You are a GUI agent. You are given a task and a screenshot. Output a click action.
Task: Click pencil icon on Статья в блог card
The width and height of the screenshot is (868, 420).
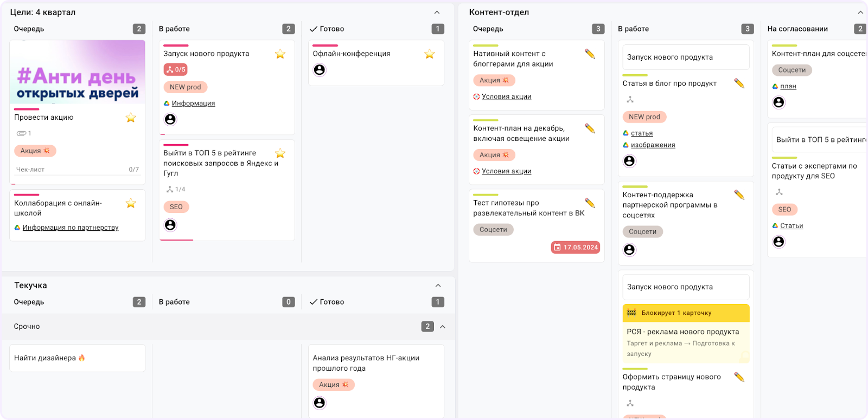739,83
